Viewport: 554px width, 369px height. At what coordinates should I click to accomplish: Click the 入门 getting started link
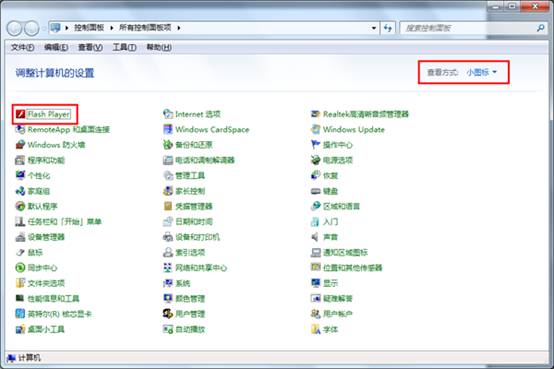click(330, 222)
